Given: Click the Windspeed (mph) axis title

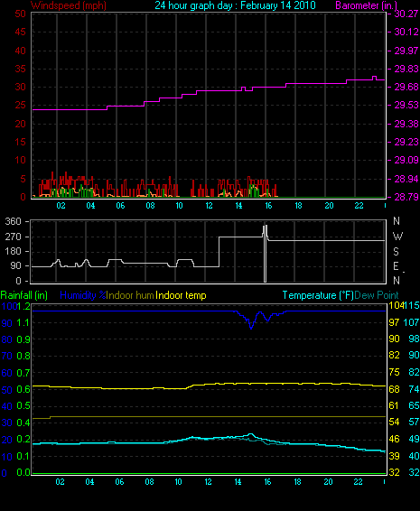Looking at the screenshot, I should (69, 5).
